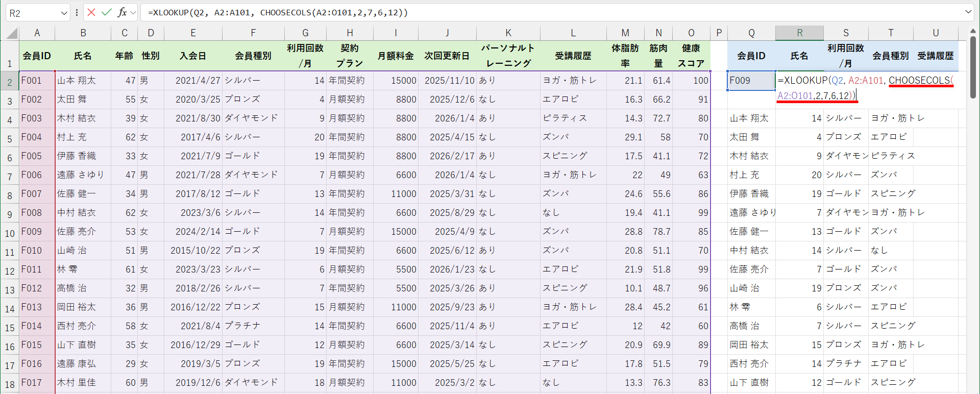
Task: Cancel the formula entry with the X icon
Action: pyautogui.click(x=91, y=12)
